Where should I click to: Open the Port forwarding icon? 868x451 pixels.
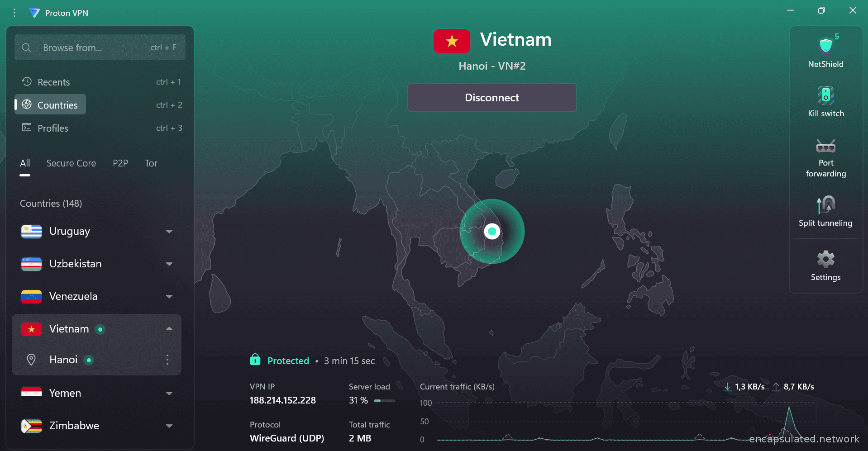click(x=825, y=146)
